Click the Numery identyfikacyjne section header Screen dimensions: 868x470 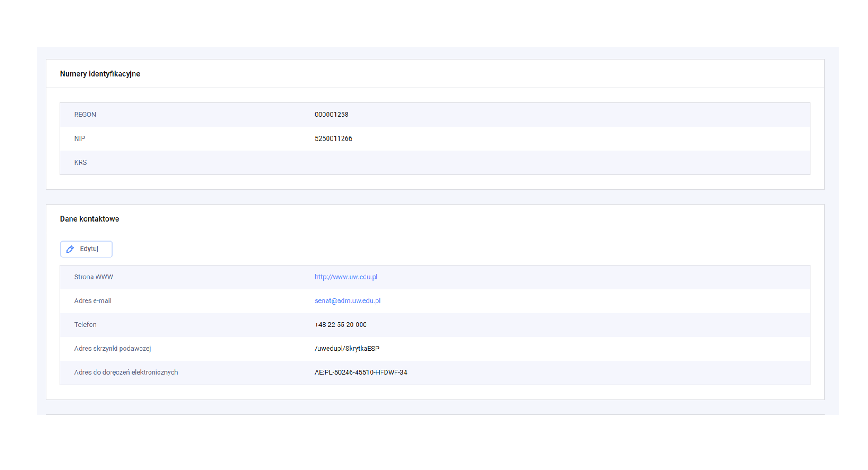pos(100,74)
